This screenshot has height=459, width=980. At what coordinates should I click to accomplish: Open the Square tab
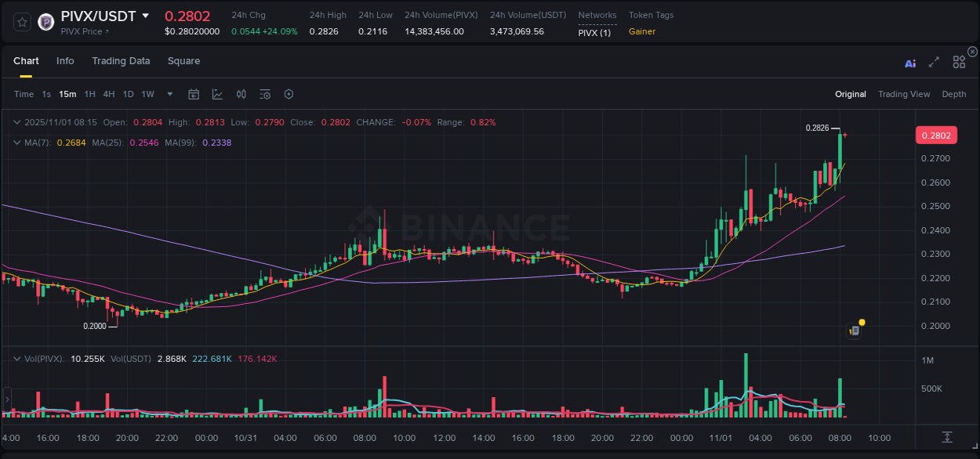184,61
